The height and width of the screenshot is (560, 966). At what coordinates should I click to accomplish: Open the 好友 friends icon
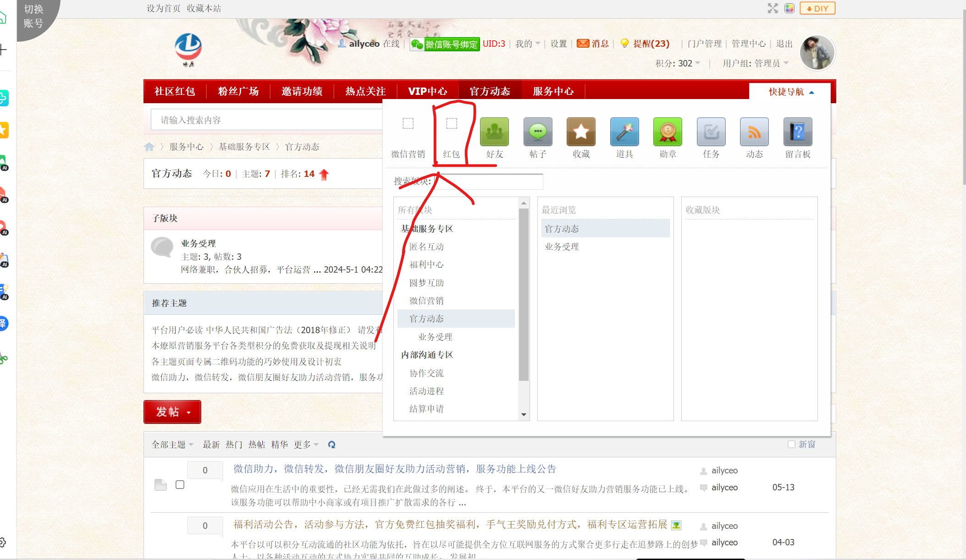(x=494, y=132)
